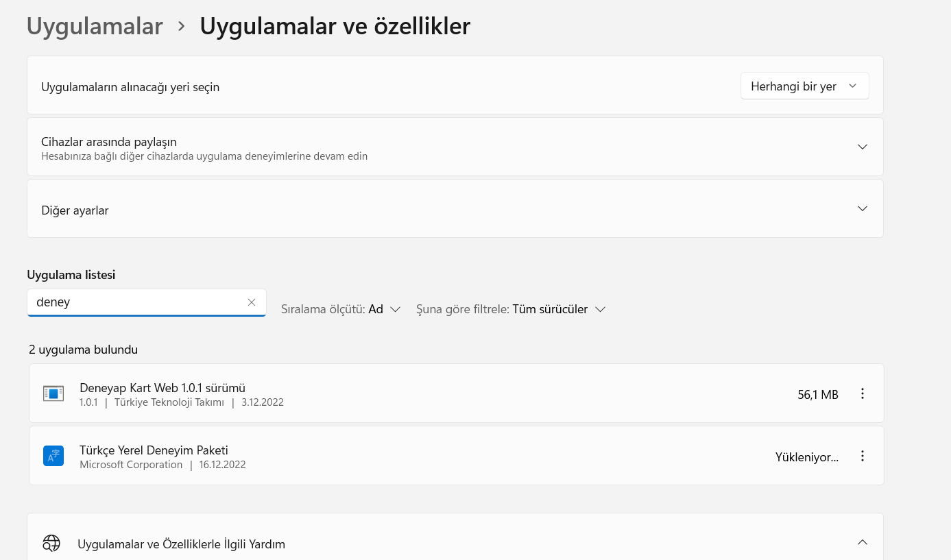951x560 pixels.
Task: Click the Yükleniyor... status text
Action: tap(807, 457)
